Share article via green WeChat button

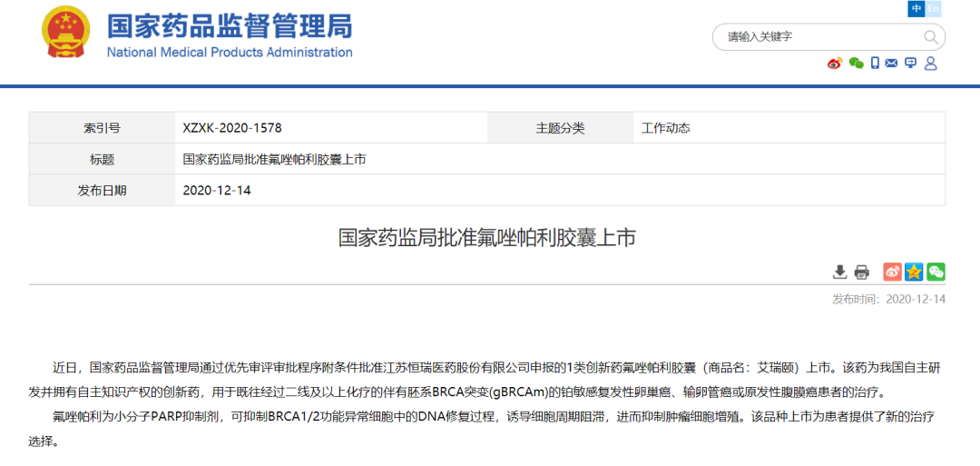point(936,273)
